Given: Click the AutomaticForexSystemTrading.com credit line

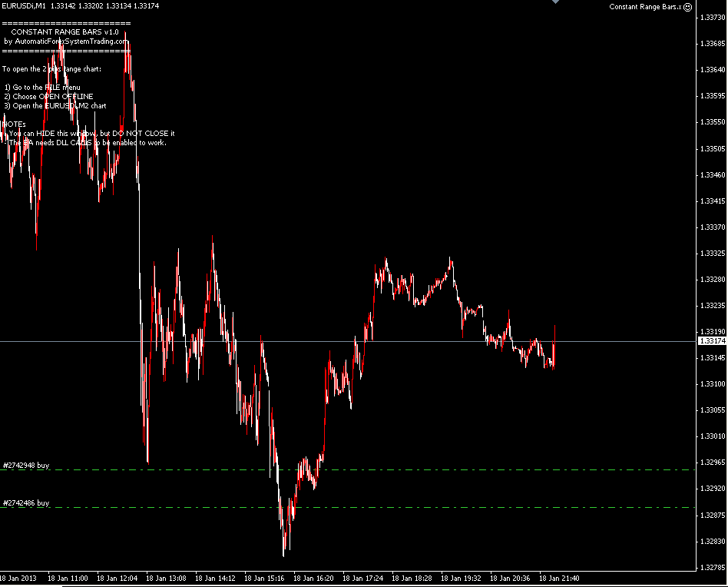Looking at the screenshot, I should tap(66, 41).
